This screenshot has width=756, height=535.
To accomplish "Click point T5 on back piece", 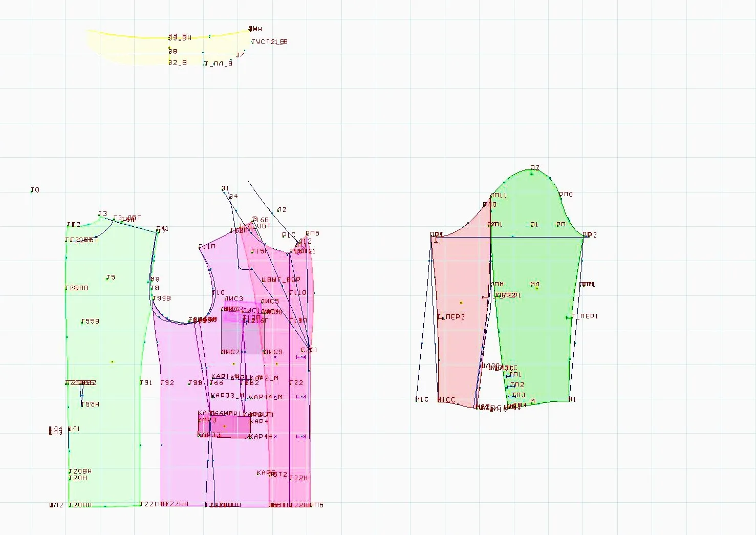I will 107,278.
